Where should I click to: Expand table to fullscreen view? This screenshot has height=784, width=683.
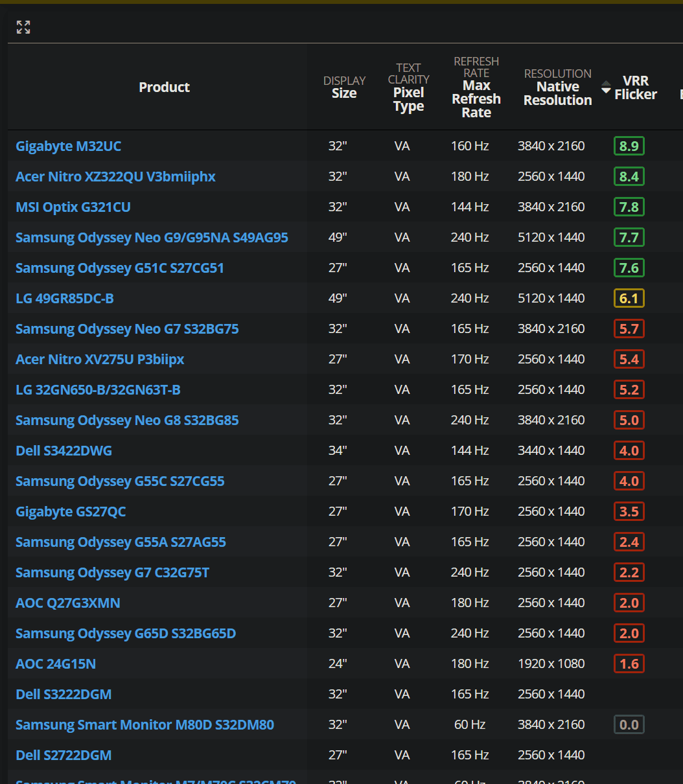[23, 27]
